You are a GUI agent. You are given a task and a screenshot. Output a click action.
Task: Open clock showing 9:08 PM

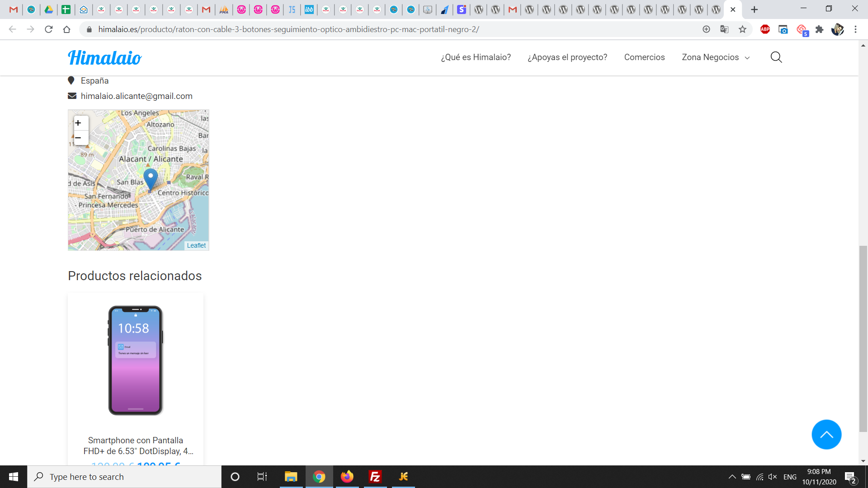[819, 477]
